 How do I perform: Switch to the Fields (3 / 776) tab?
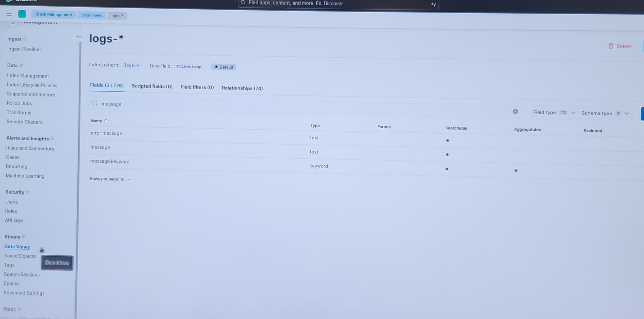(107, 85)
